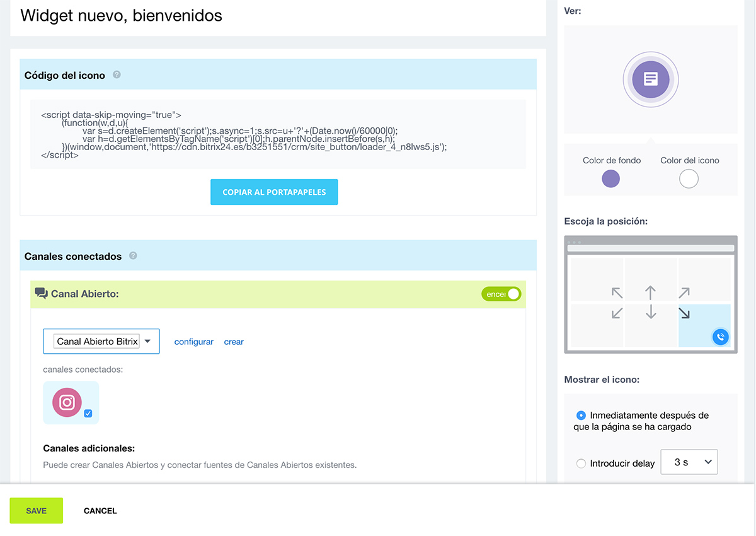Click help icon beside Canales conectados
The image size is (756, 536).
133,255
